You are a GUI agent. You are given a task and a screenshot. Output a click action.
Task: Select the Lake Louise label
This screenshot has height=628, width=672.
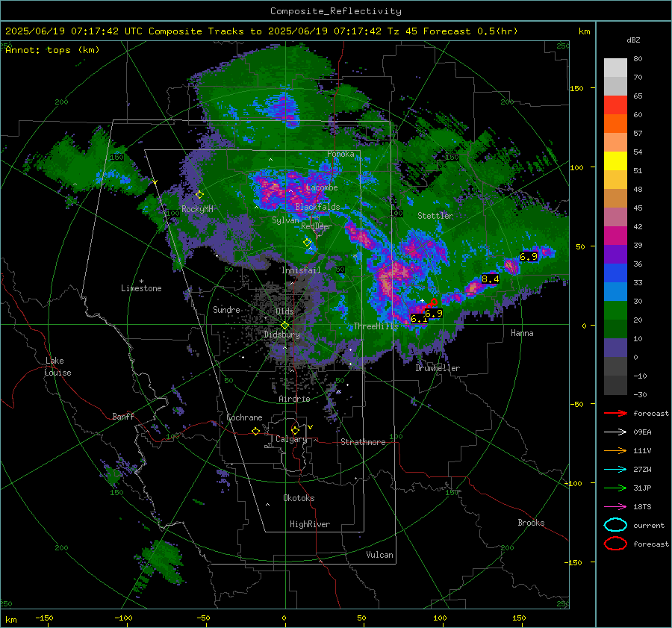pos(57,367)
